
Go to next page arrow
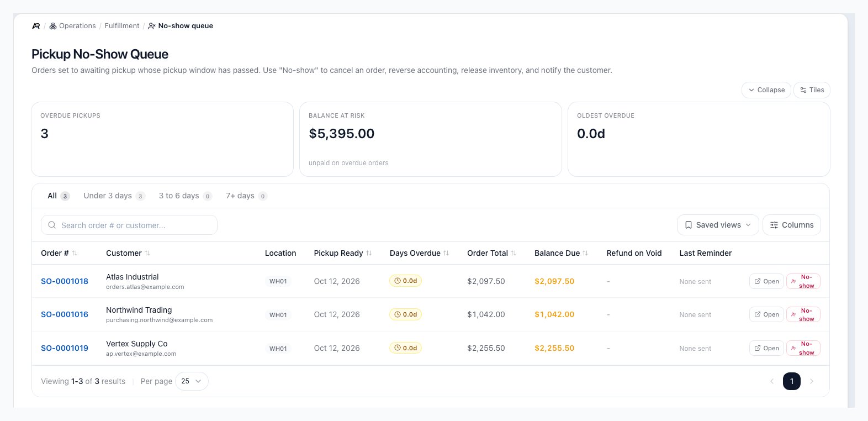[x=812, y=381]
